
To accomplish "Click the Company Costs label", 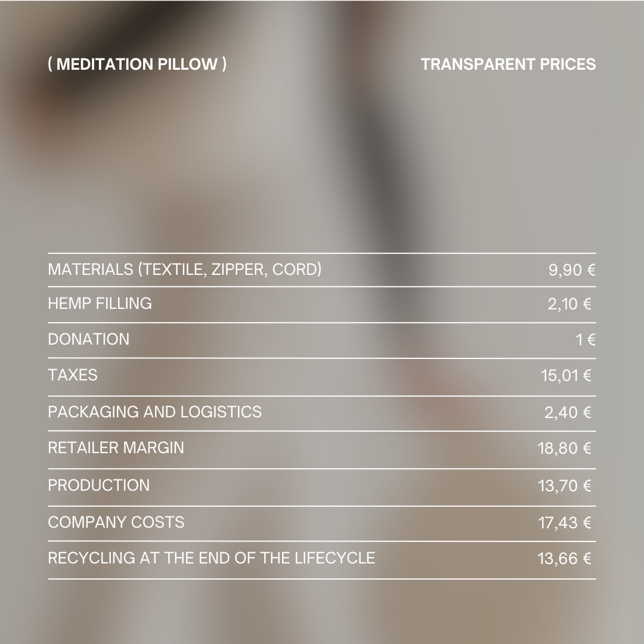I will [x=116, y=522].
